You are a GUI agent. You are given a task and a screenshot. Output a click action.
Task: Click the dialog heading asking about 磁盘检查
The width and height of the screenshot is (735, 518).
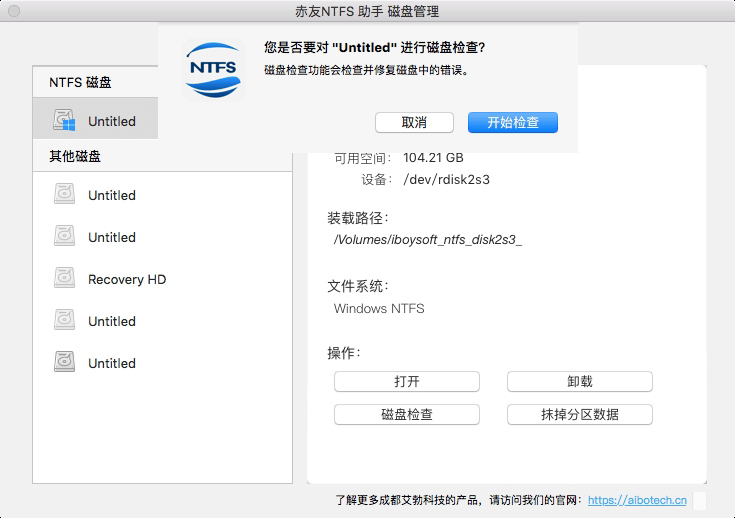coord(375,47)
